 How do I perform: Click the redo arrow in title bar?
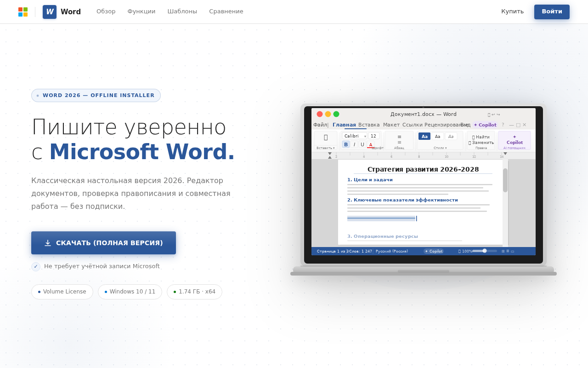pyautogui.click(x=498, y=115)
